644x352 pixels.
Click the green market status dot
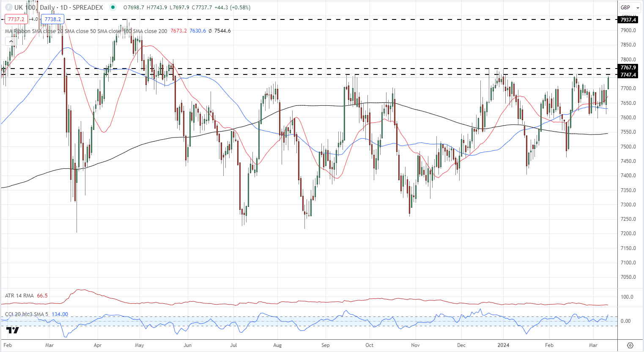pos(112,7)
